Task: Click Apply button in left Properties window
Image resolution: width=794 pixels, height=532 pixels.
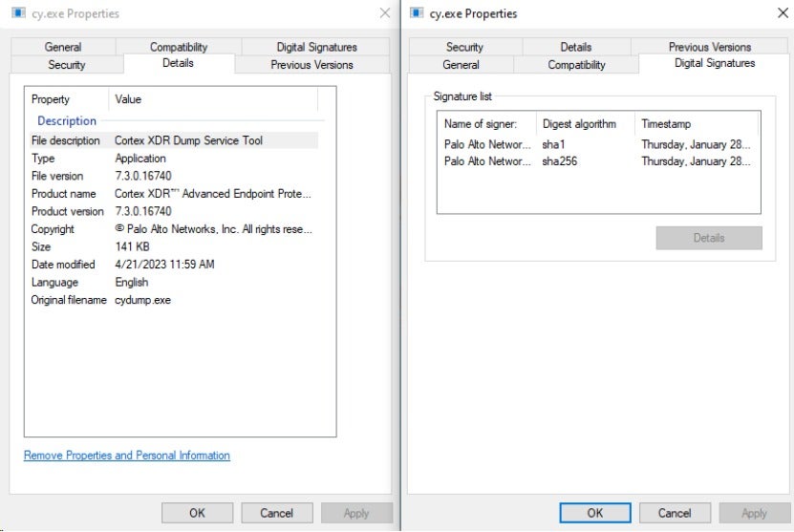Action: [356, 513]
